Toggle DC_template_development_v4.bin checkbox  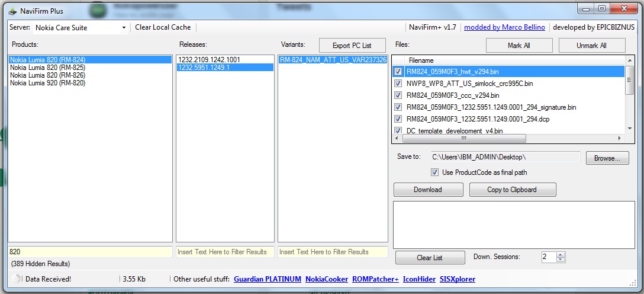click(x=398, y=131)
